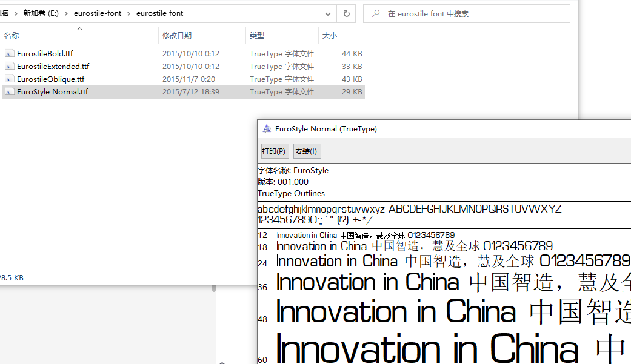Click the 28.5 KB status bar entry
Image resolution: width=631 pixels, height=364 pixels.
12,278
